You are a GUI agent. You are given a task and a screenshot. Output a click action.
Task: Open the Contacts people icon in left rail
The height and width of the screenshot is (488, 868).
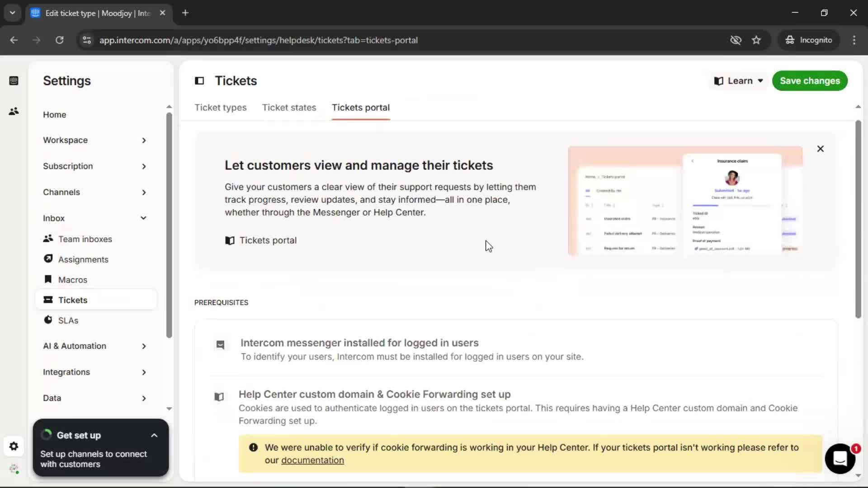pos(14,111)
